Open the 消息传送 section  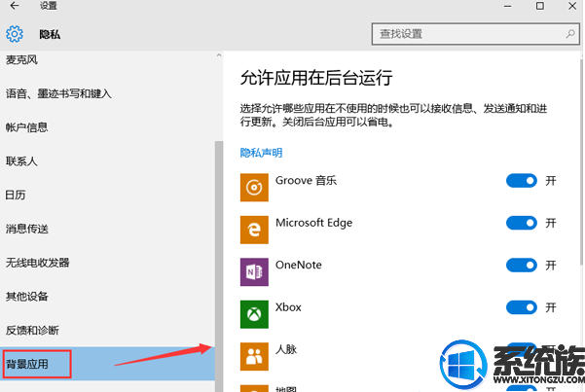tap(27, 229)
